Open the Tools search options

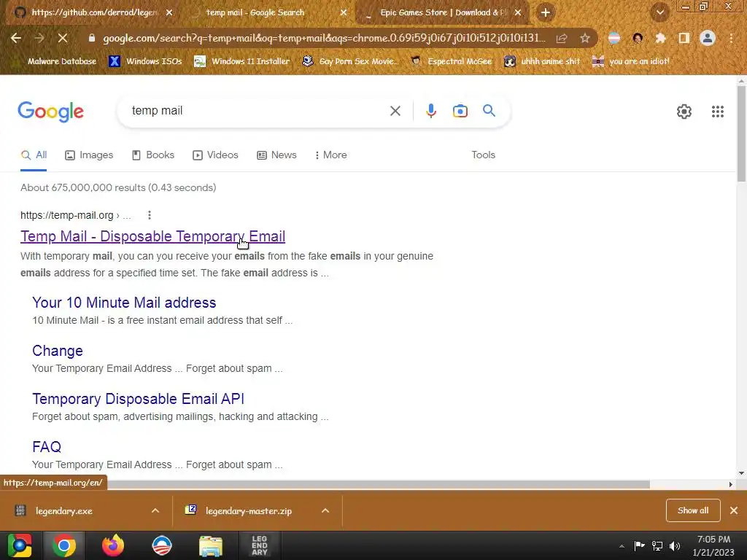click(x=483, y=155)
